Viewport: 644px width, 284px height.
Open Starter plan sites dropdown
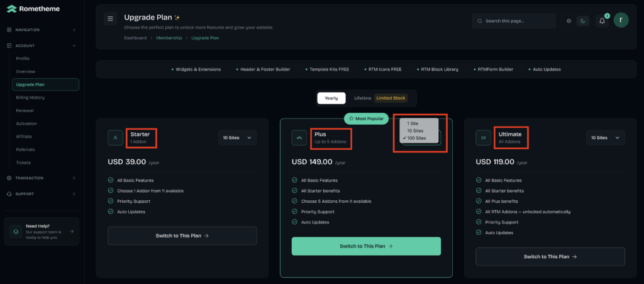pos(237,138)
